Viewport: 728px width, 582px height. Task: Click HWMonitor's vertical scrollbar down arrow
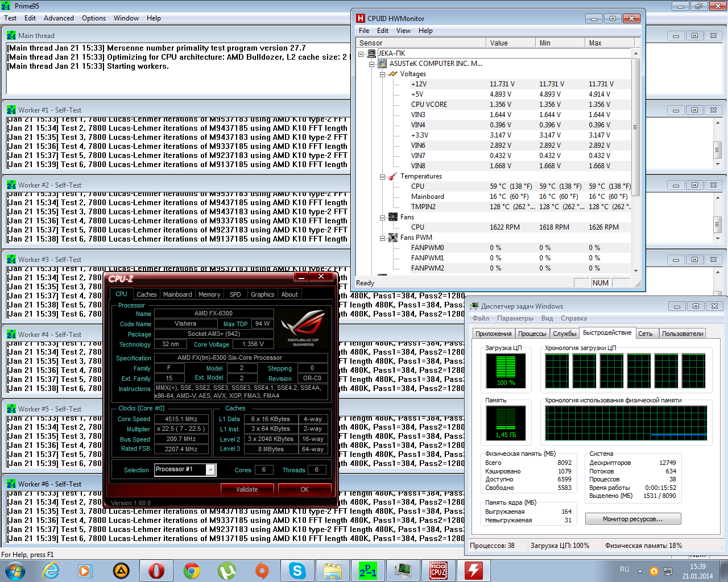[636, 271]
